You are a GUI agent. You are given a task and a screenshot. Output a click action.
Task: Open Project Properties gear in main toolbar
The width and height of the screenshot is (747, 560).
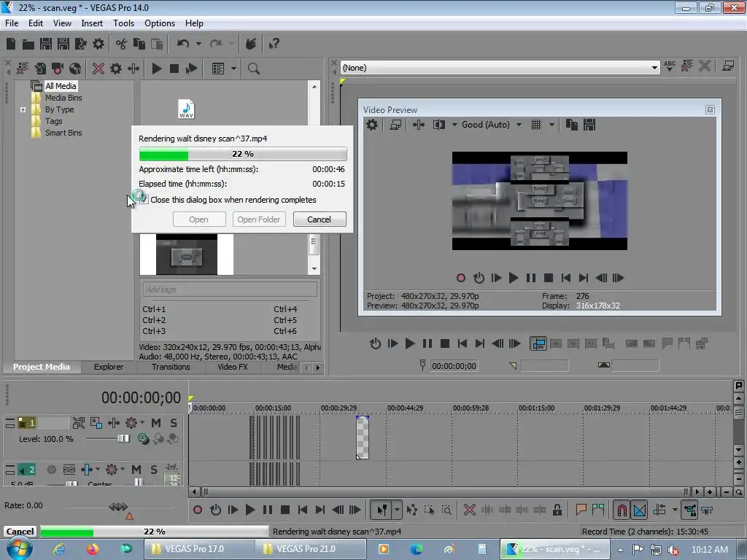98,44
